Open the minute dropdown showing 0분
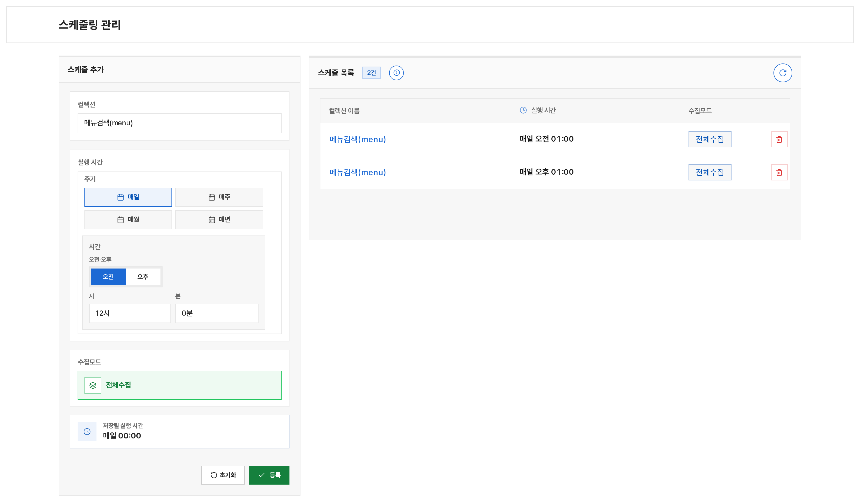 (217, 313)
